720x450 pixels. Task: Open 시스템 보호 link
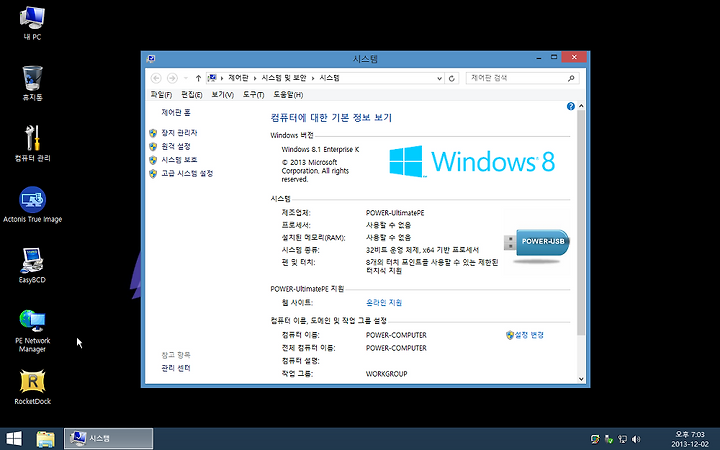point(179,160)
